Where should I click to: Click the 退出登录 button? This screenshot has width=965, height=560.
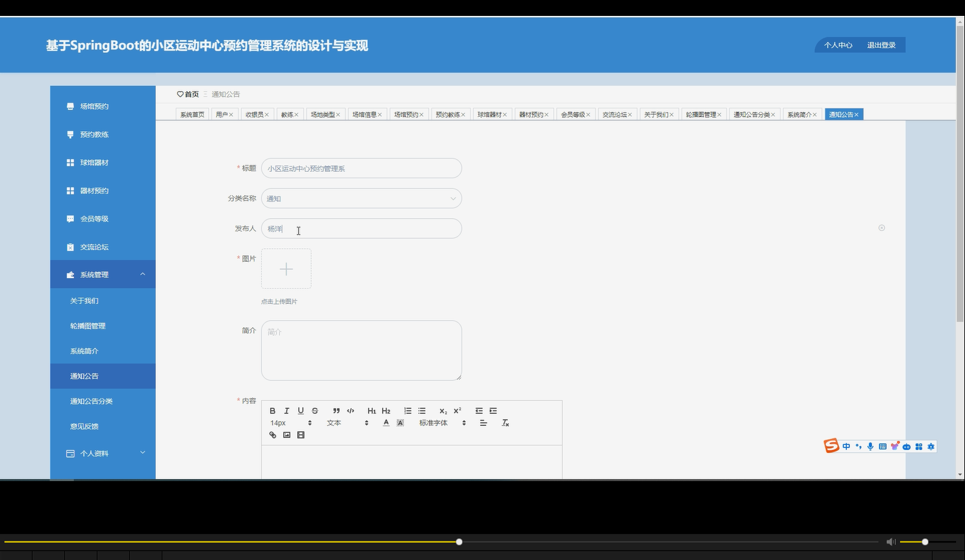point(881,45)
